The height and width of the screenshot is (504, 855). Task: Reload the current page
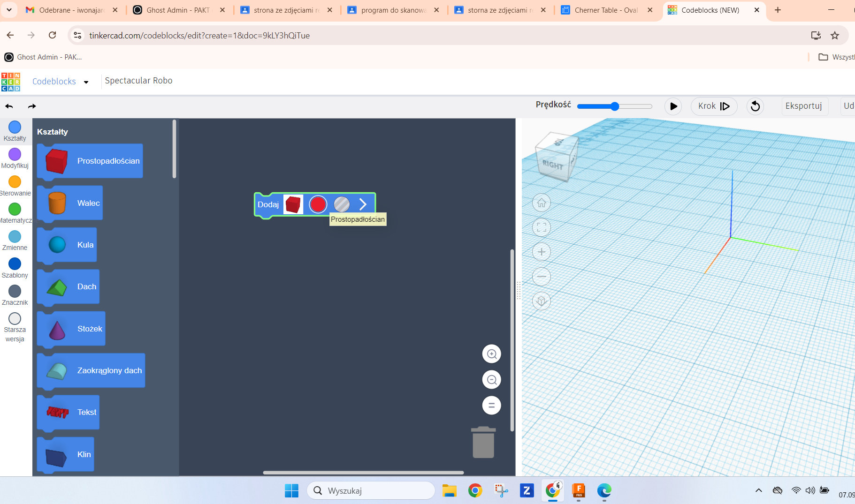coord(53,35)
